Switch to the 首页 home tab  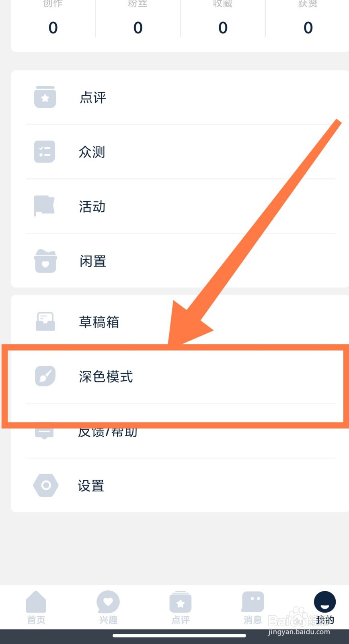36,607
